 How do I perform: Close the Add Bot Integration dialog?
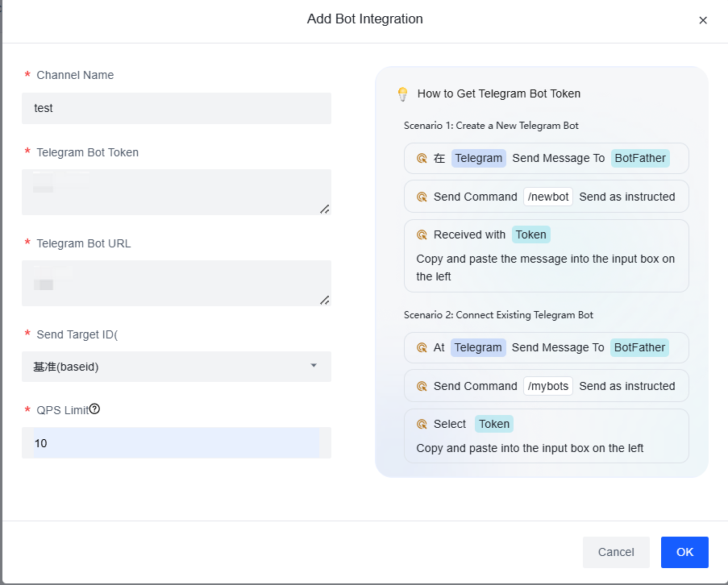702,20
